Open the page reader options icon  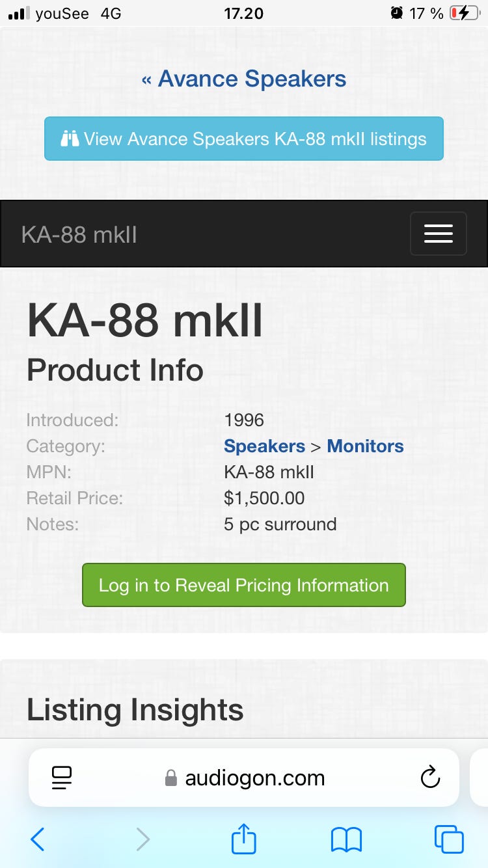[x=62, y=778]
